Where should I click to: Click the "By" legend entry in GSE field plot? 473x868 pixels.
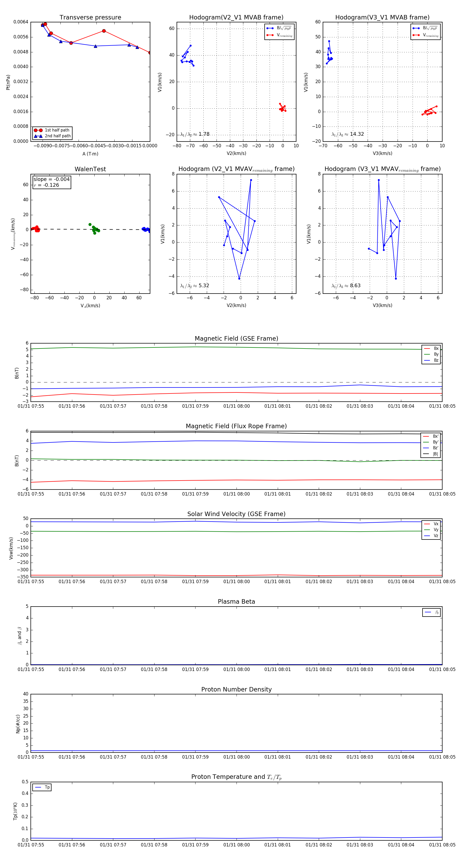click(431, 355)
